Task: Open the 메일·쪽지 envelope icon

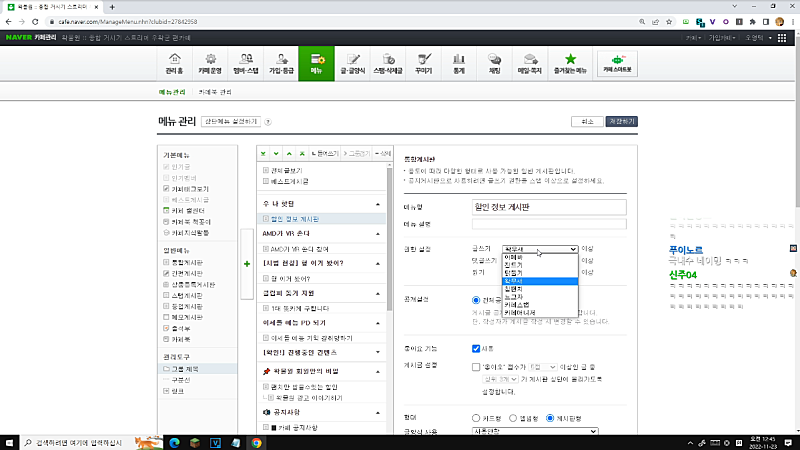Action: point(529,64)
